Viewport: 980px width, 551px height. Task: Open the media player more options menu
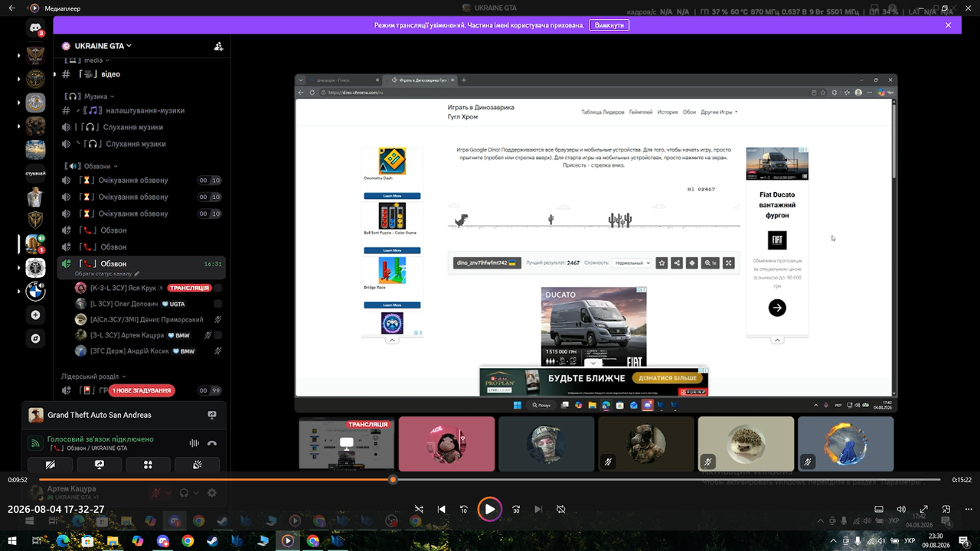pyautogui.click(x=968, y=509)
